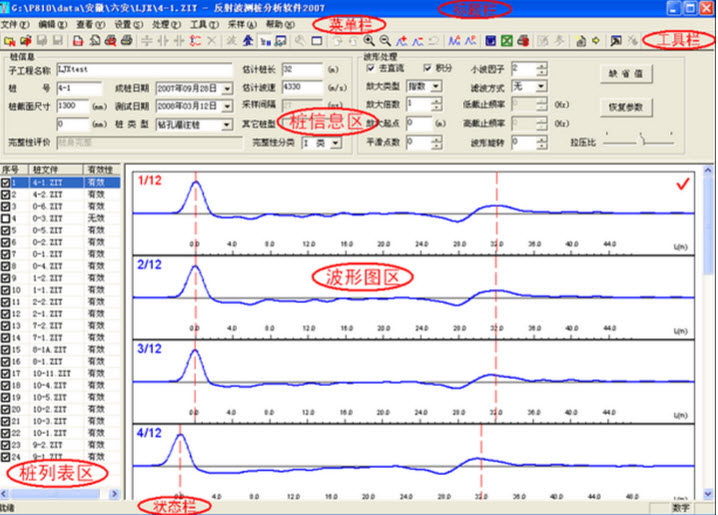Increase 放大倍数 with the up spinner
This screenshot has height=515, width=718.
coord(436,101)
